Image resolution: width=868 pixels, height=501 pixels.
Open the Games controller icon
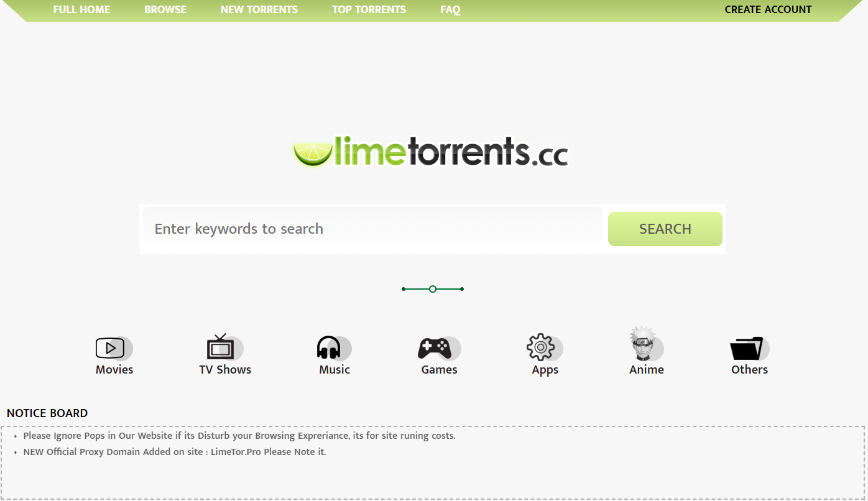coord(435,348)
